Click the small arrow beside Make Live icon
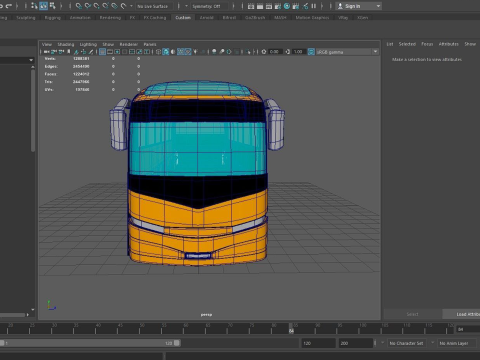 click(131, 6)
